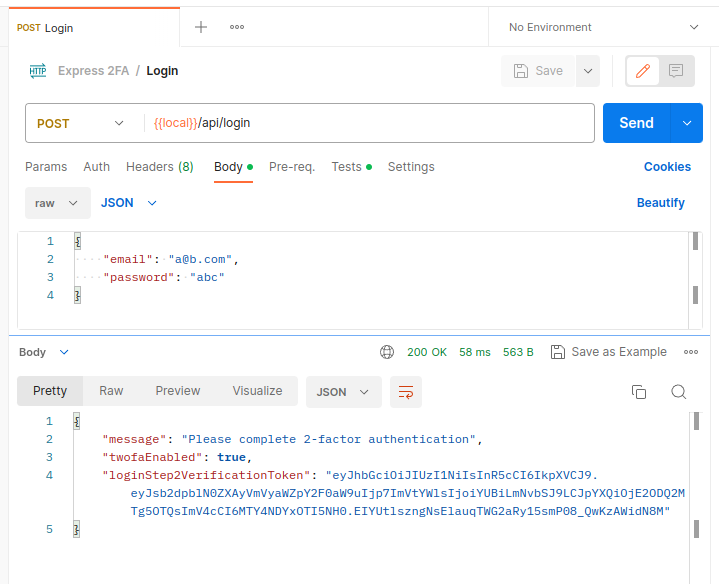Image resolution: width=719 pixels, height=584 pixels.
Task: Open the POST method dropdown
Action: [81, 123]
